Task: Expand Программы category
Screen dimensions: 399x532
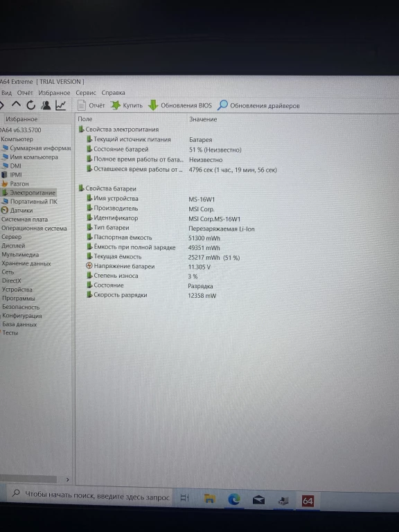Action: 18,299
